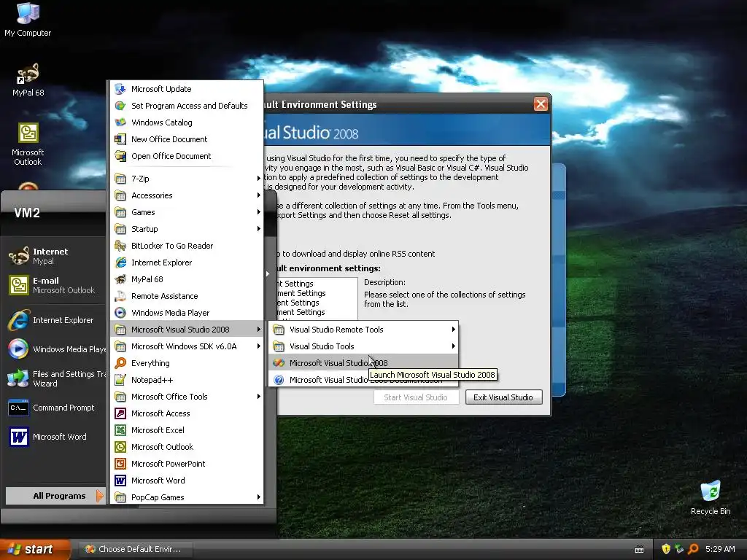Launch Microsoft Visual Studio 2008 application
747x560 pixels.
pyautogui.click(x=363, y=363)
